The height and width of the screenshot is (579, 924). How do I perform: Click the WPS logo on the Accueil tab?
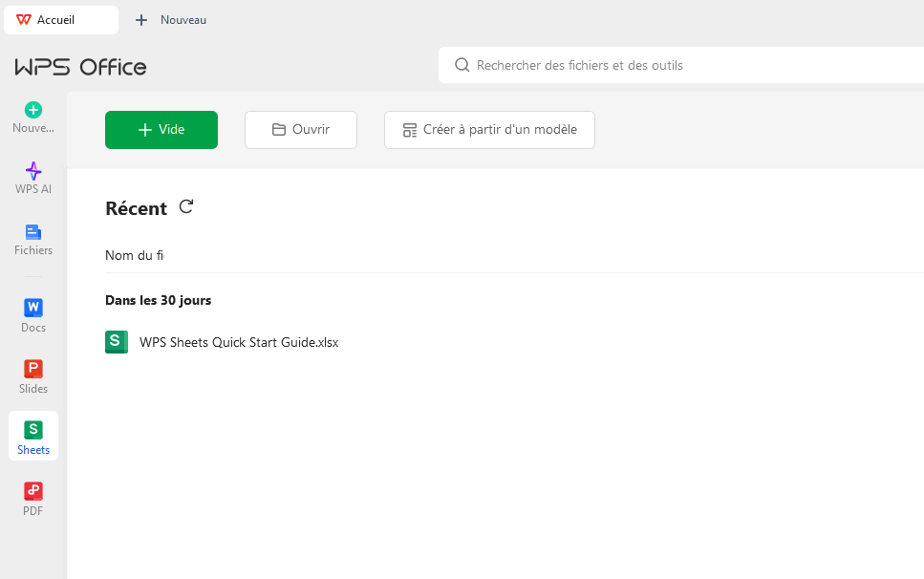pos(24,19)
